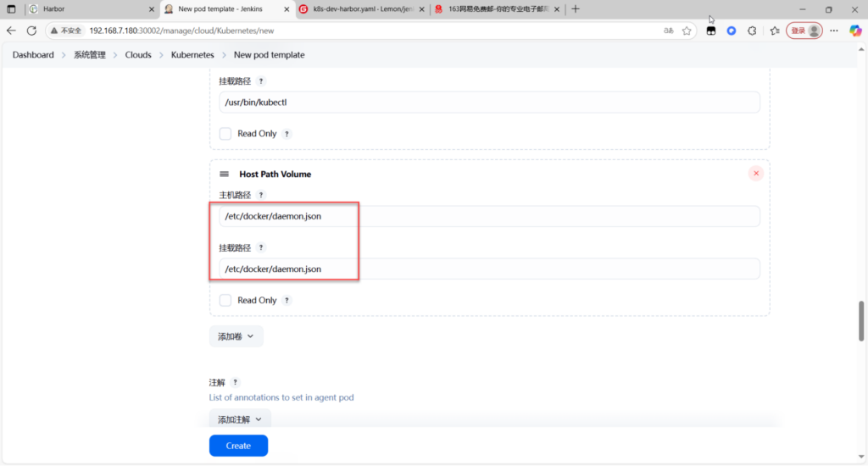Enable Read Only for kubectl volume
Screen dimensions: 868x466
[x=225, y=134]
